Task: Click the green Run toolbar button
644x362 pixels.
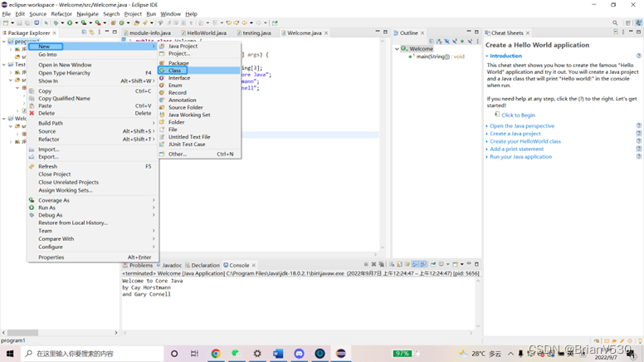Action: tap(70, 23)
